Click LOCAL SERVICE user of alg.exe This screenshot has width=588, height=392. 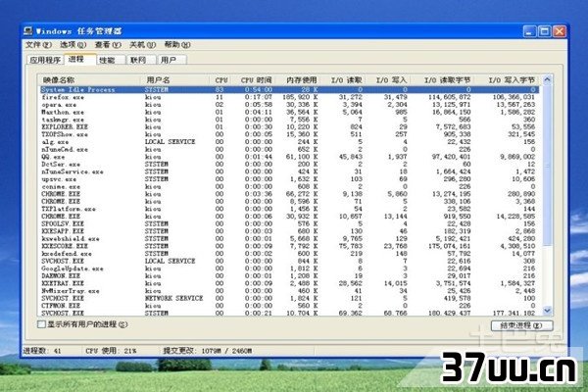pyautogui.click(x=170, y=142)
